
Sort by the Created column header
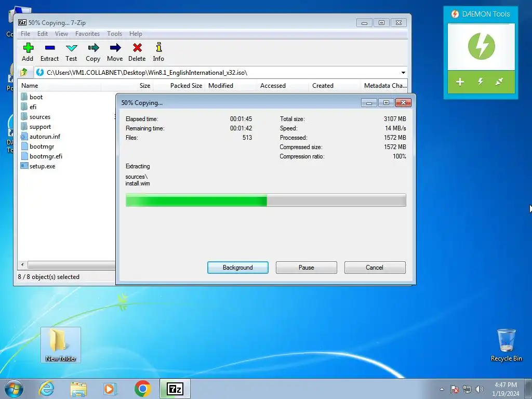tap(335, 86)
